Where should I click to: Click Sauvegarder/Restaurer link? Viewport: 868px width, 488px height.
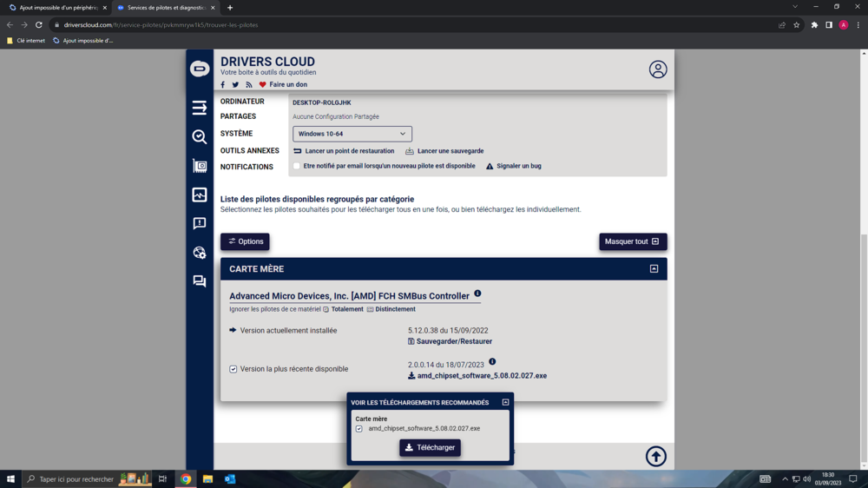pyautogui.click(x=450, y=341)
